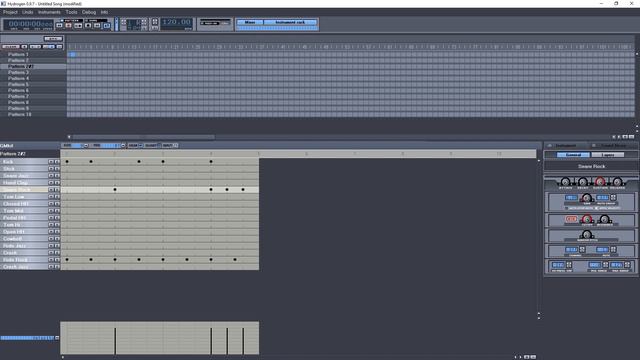Click the stop button in transport

[88, 25]
